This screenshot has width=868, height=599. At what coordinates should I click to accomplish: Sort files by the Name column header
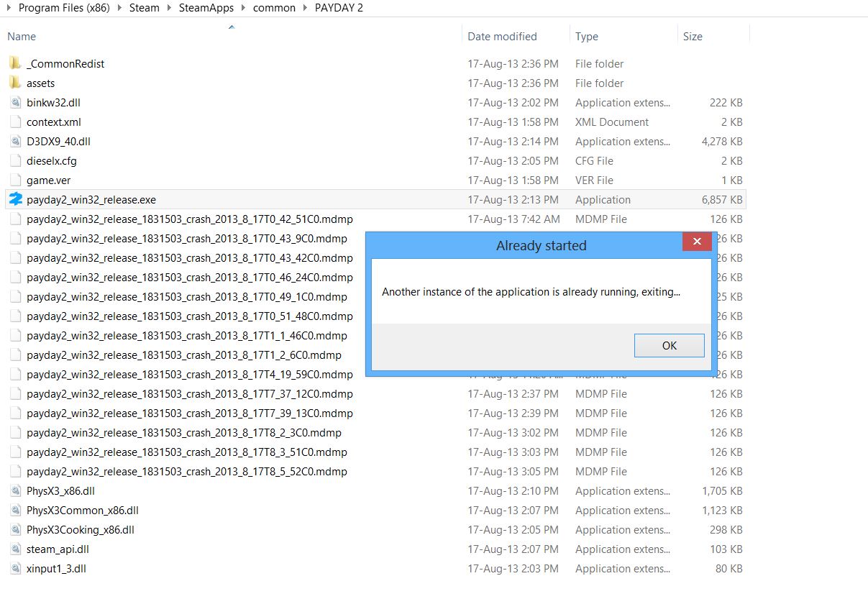coord(21,36)
